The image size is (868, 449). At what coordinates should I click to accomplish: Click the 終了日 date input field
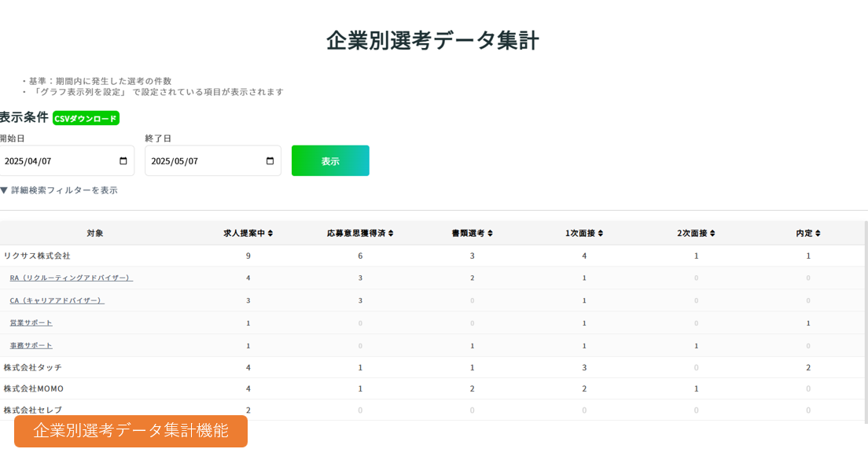click(206, 161)
